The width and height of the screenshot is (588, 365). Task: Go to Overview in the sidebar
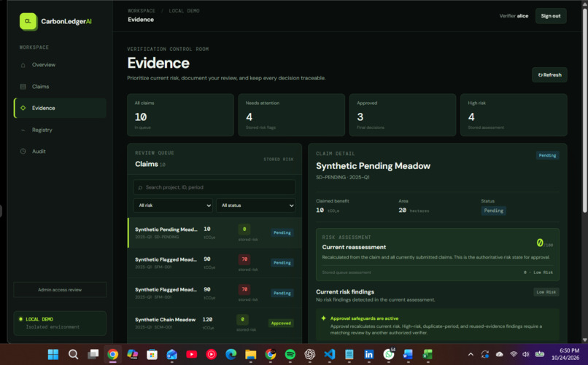60,65
